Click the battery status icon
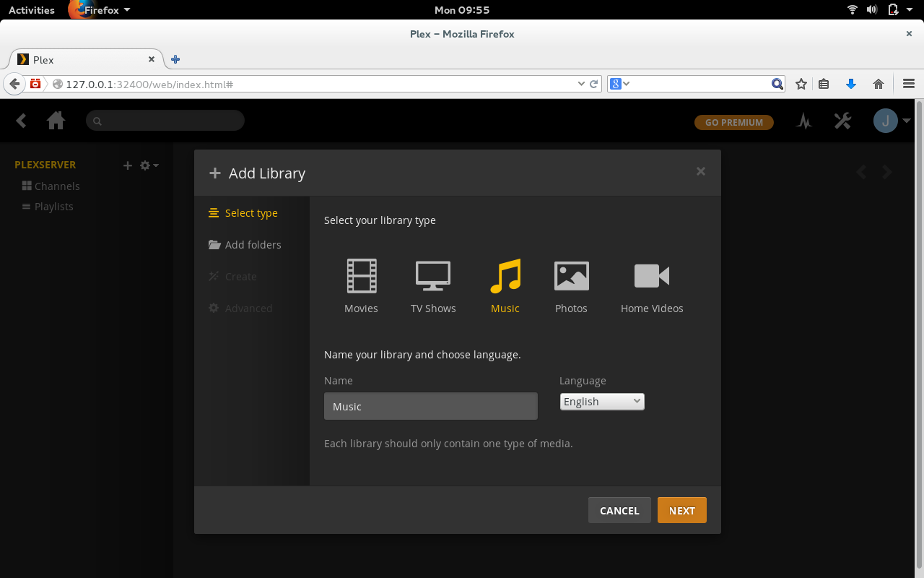The image size is (924, 578). pyautogui.click(x=893, y=10)
